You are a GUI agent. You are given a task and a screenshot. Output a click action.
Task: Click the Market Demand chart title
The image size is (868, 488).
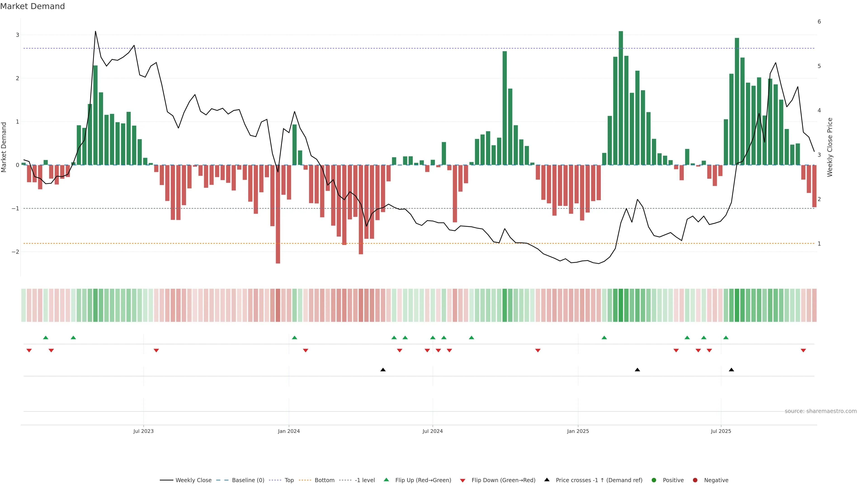point(32,6)
